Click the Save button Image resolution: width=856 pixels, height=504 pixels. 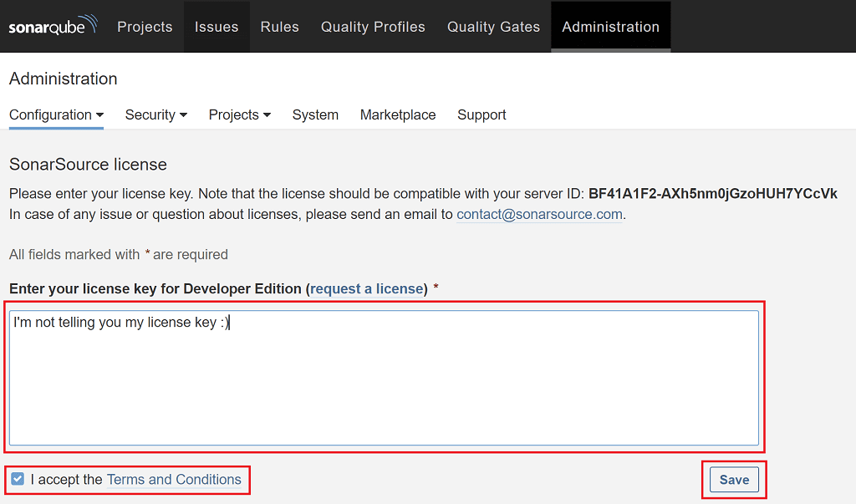[x=734, y=479]
